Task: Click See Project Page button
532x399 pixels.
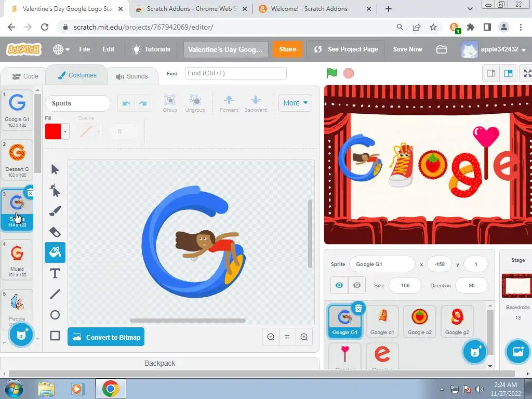Action: 345,49
